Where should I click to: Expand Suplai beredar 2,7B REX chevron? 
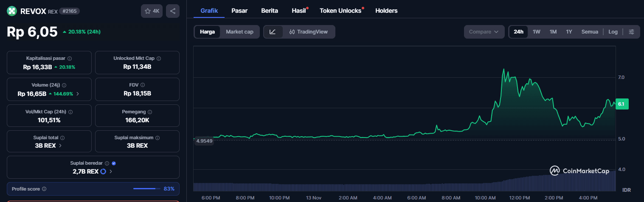pos(111,171)
